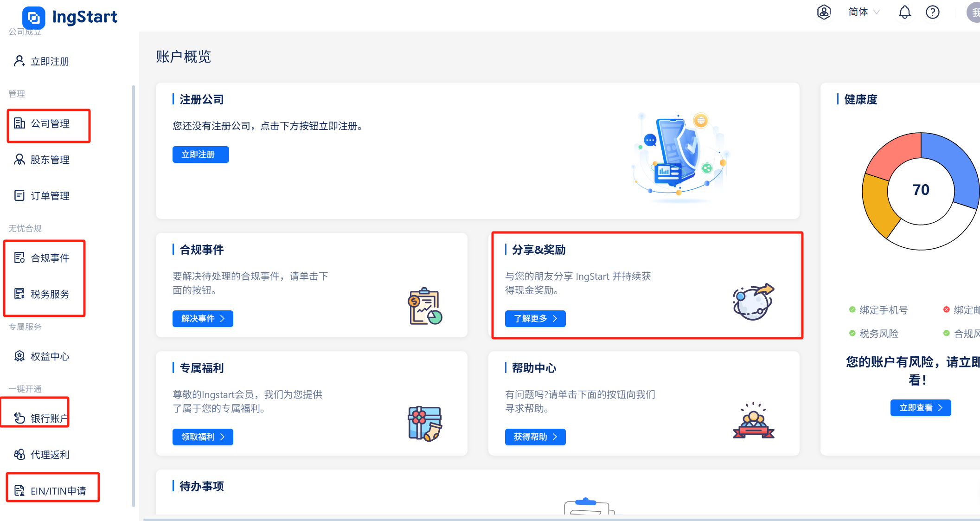This screenshot has height=521, width=980.
Task: Click the 专属福利 card heading
Action: [x=202, y=368]
